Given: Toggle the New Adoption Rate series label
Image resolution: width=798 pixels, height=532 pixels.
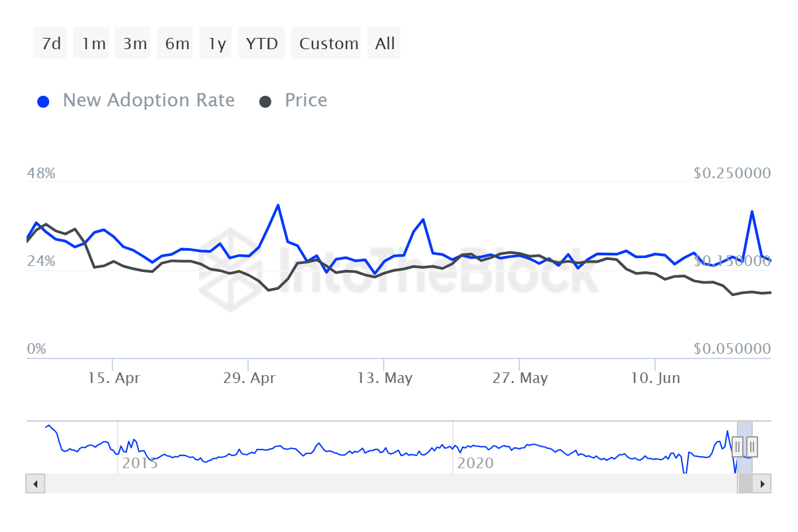Looking at the screenshot, I should point(148,100).
